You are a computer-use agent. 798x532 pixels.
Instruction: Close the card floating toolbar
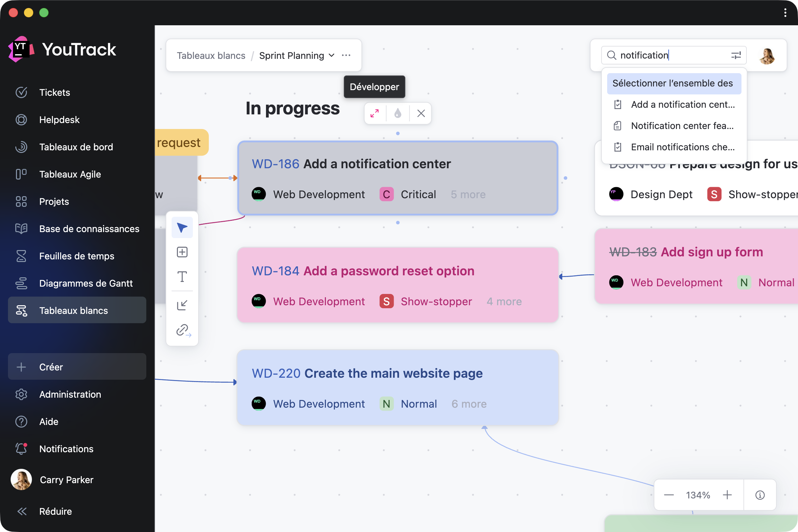[x=421, y=113]
